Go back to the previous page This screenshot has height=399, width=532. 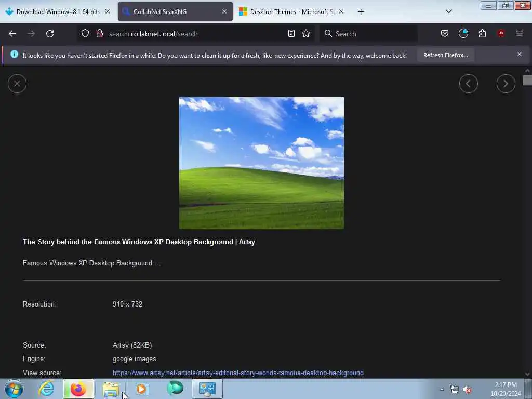[12, 34]
